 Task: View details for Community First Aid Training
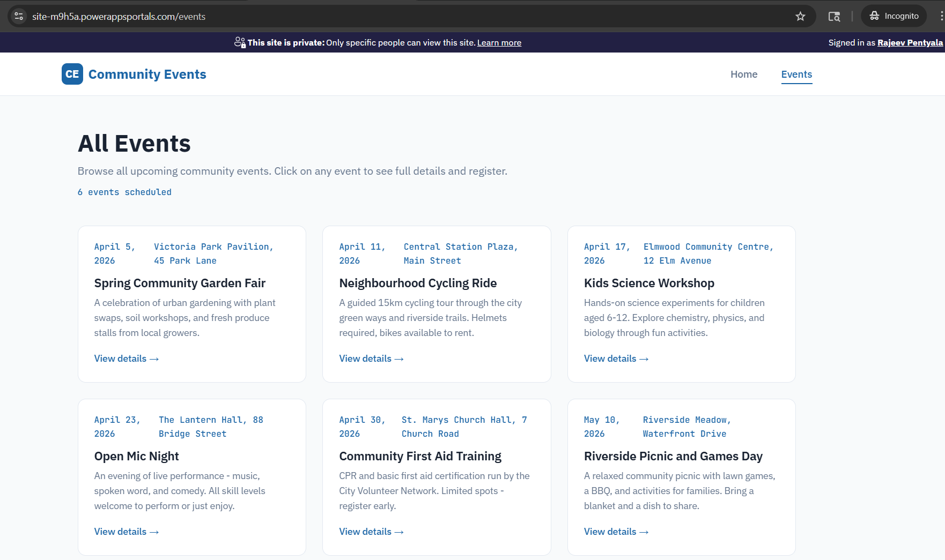371,532
